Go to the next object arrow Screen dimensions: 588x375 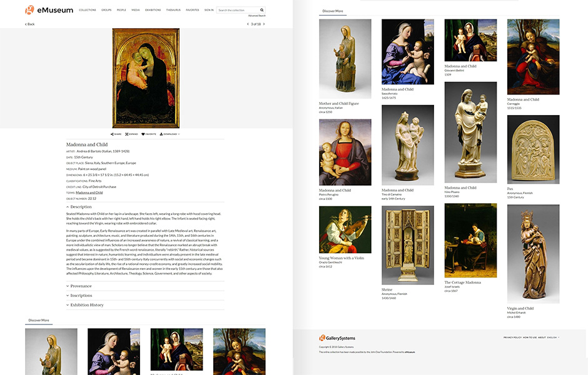(264, 24)
